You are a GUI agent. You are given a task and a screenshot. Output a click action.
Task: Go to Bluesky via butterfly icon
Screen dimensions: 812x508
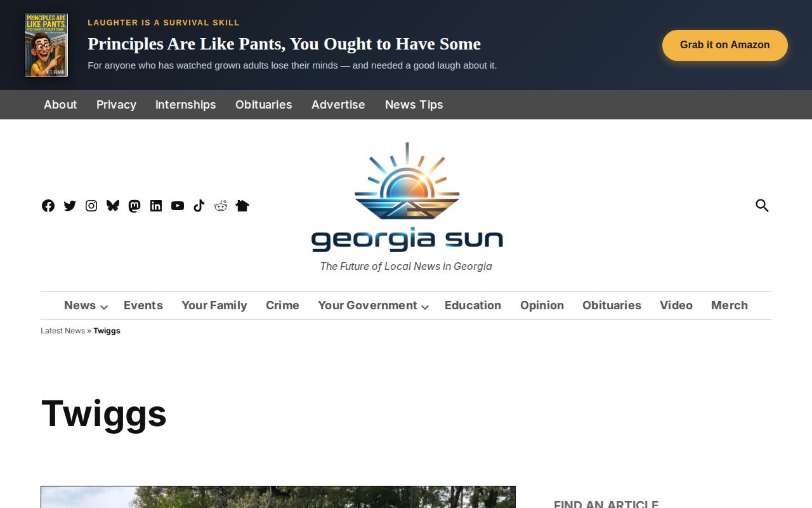click(113, 206)
